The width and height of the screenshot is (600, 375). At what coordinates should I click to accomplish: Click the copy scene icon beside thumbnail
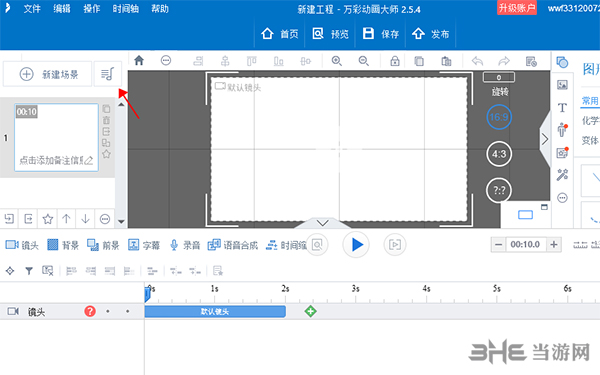click(x=106, y=109)
